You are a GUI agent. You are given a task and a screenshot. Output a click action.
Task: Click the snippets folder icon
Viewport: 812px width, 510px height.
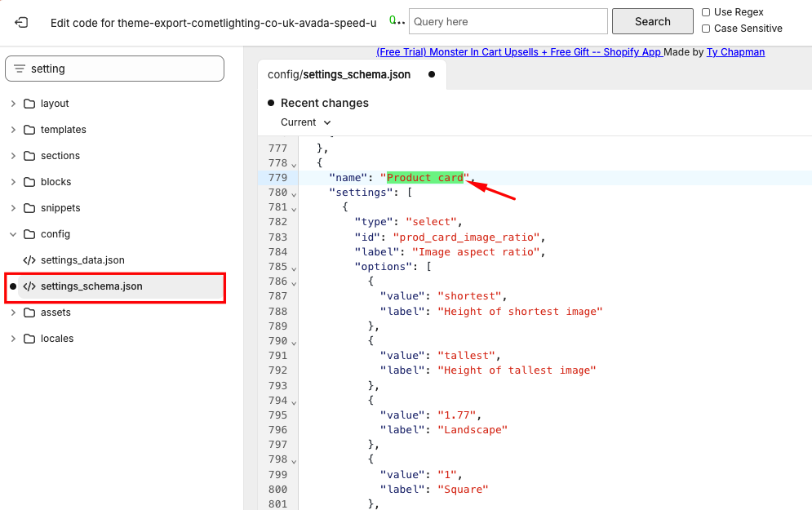pos(29,208)
